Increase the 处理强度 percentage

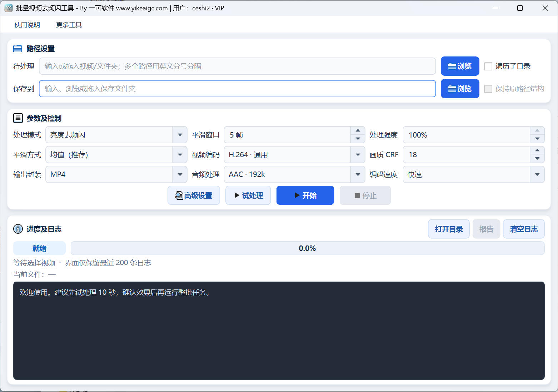537,130
